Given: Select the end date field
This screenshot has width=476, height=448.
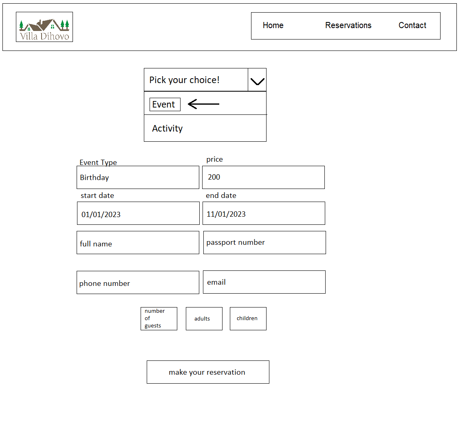Looking at the screenshot, I should (x=264, y=213).
